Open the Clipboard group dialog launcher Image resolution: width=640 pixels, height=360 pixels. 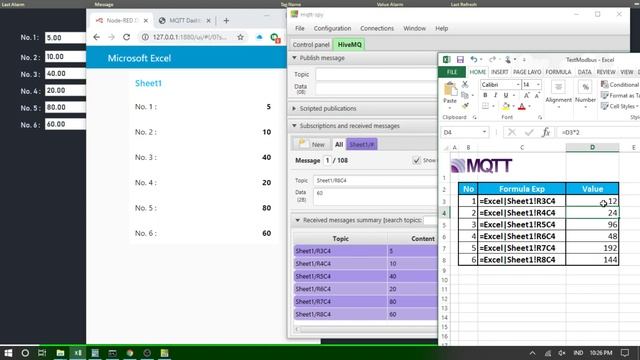474,118
